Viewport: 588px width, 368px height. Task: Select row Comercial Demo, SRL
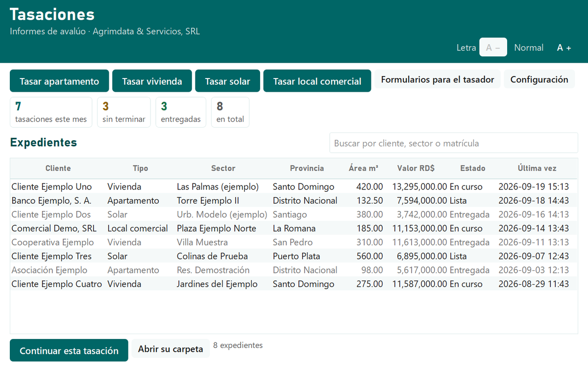tap(294, 228)
